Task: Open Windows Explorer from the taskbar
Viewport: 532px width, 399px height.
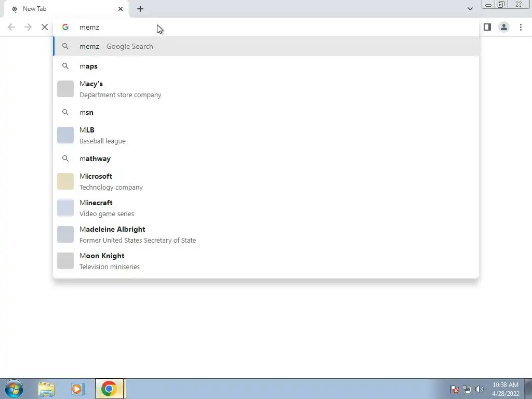Action: pos(46,389)
